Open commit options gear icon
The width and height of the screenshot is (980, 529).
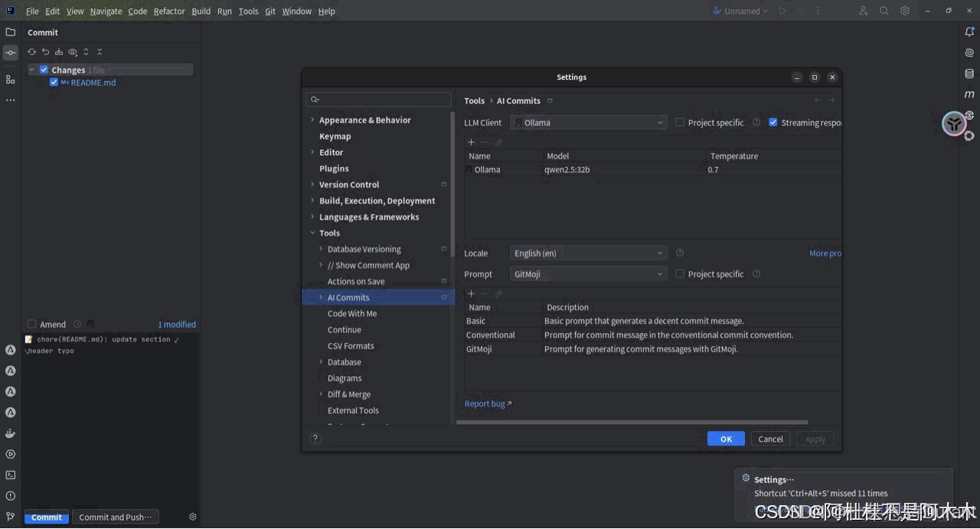pyautogui.click(x=193, y=518)
